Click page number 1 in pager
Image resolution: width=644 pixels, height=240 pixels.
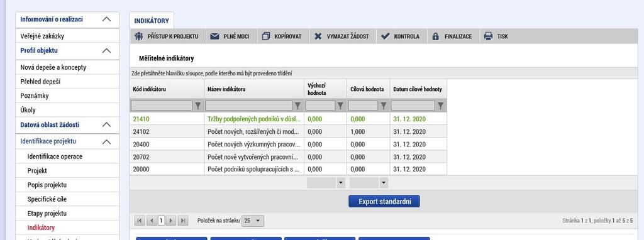point(162,221)
